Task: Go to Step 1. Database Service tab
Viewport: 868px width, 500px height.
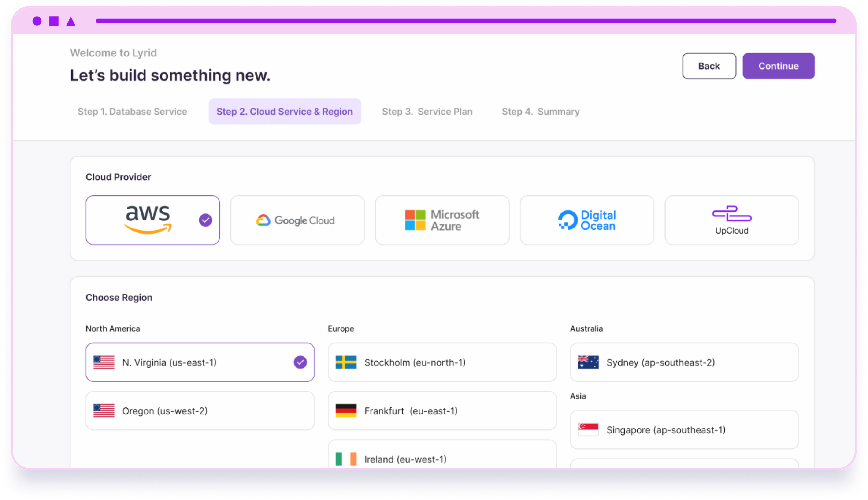Action: 132,112
